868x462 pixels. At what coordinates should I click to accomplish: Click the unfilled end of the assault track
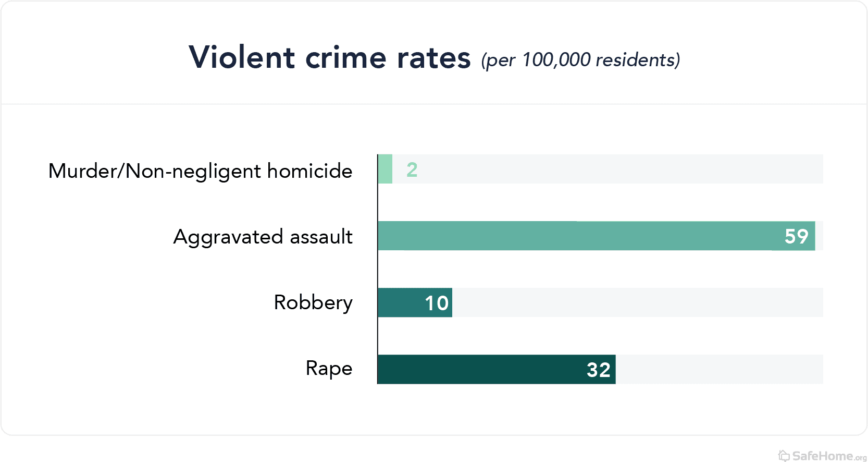point(820,236)
